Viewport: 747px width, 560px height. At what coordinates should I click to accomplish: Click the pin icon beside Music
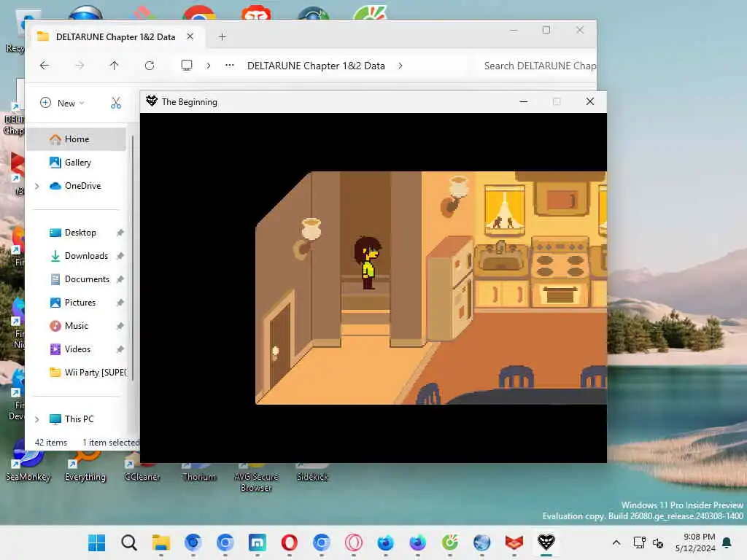(x=120, y=326)
